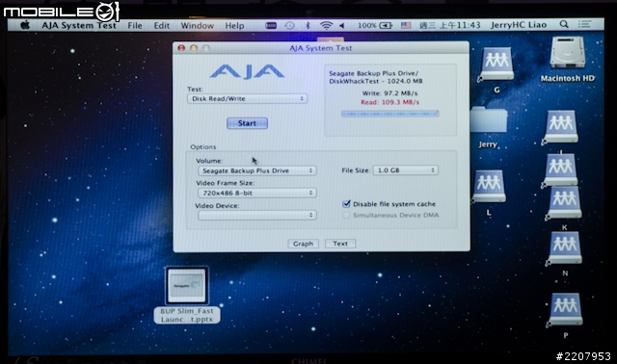The width and height of the screenshot is (617, 364).
Task: Click the volume speaker icon
Action: [342, 26]
